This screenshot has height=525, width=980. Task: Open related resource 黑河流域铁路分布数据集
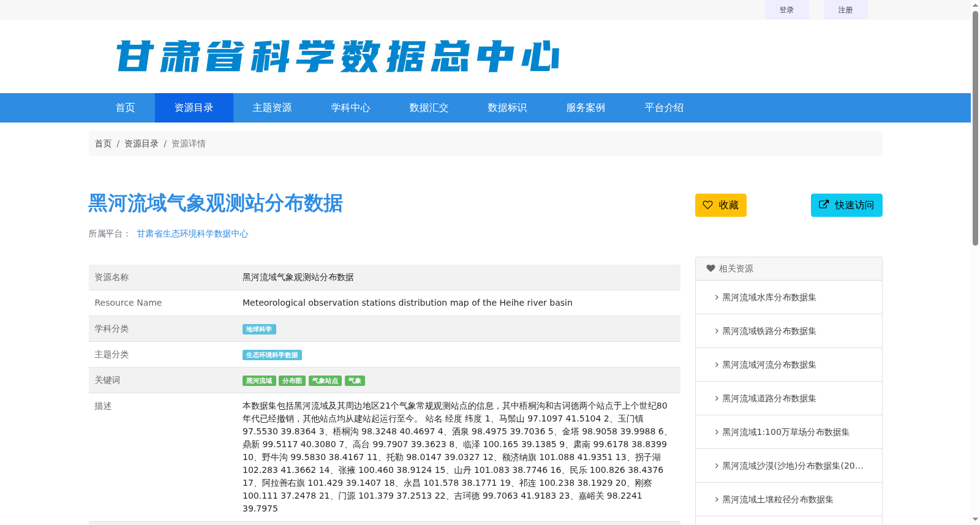click(769, 331)
